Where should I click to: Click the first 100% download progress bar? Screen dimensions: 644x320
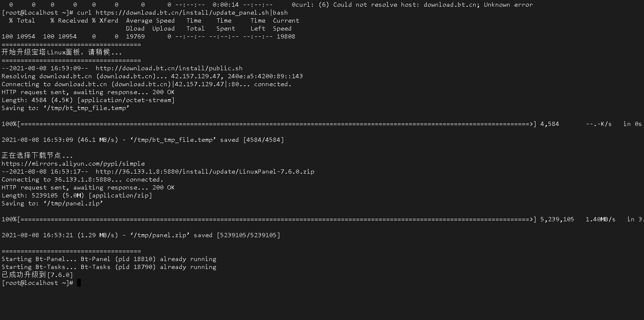pyautogui.click(x=269, y=124)
